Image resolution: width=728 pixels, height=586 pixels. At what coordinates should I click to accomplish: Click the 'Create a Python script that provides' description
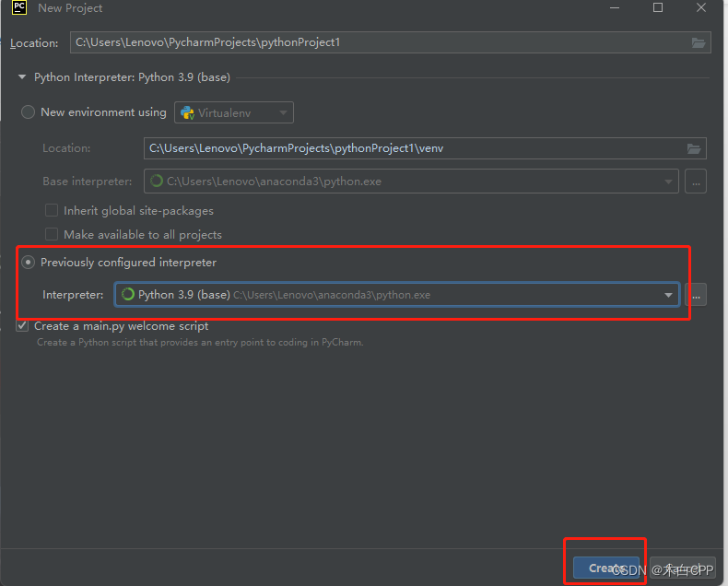click(x=200, y=342)
